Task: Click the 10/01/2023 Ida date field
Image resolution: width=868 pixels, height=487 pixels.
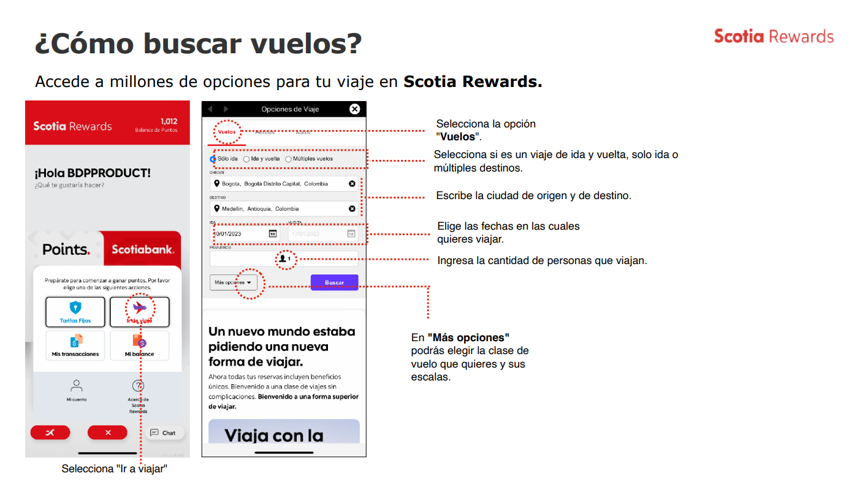Action: [x=245, y=233]
